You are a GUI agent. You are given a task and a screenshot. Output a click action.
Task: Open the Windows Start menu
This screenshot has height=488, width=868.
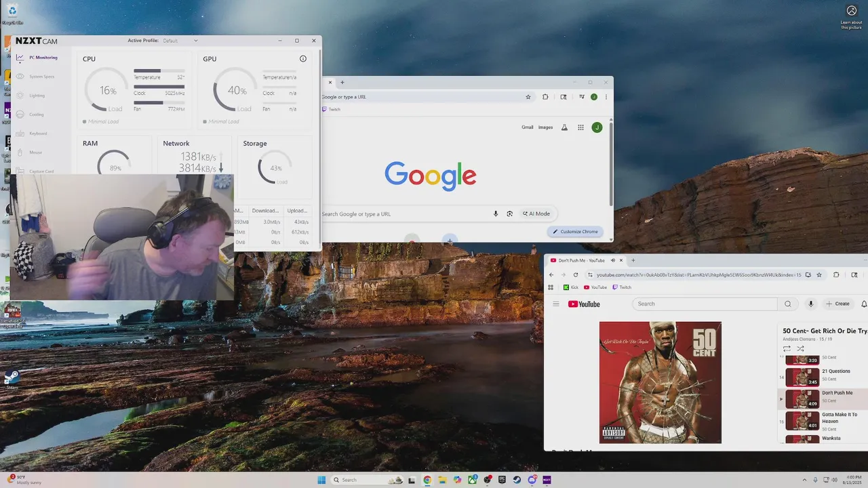[x=321, y=480]
